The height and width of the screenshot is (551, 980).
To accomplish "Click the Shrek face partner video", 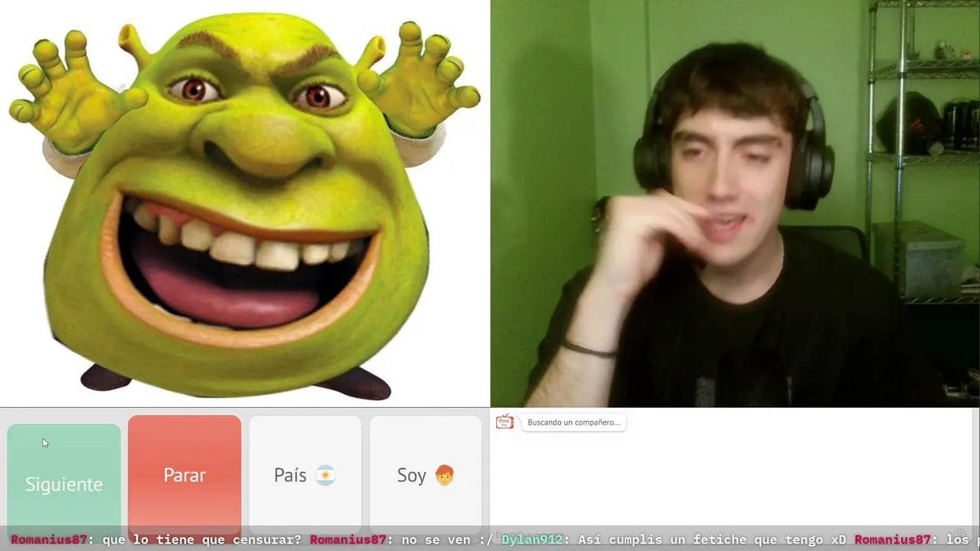I will pos(245,204).
